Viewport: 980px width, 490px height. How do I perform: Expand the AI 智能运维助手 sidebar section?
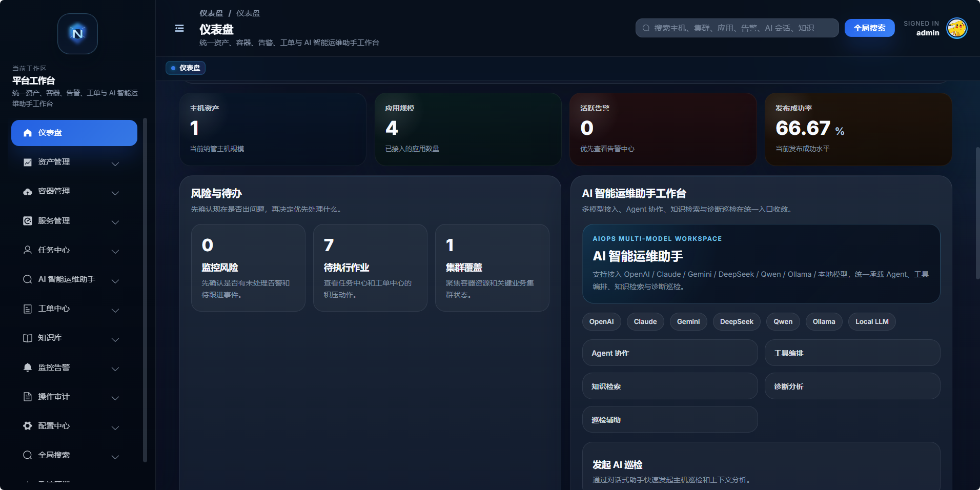click(x=115, y=281)
